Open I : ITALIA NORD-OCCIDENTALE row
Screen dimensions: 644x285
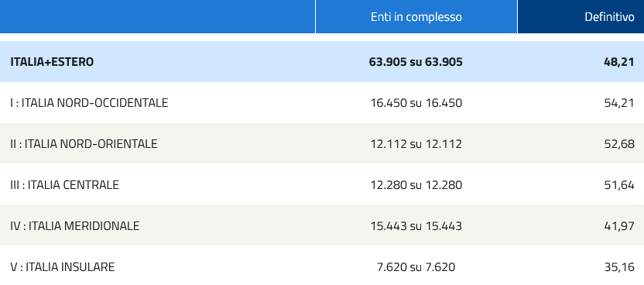(322, 103)
